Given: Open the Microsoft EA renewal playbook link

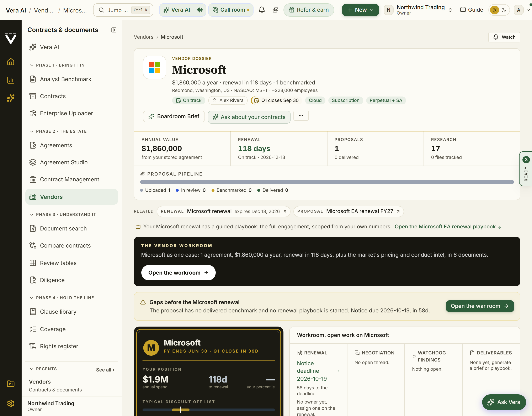Looking at the screenshot, I should tap(448, 227).
